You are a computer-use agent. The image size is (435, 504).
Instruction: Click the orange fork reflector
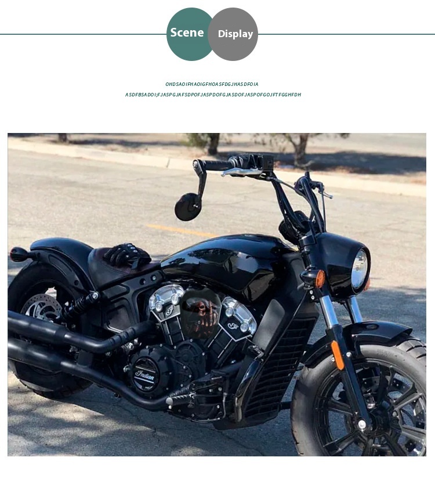(x=338, y=355)
